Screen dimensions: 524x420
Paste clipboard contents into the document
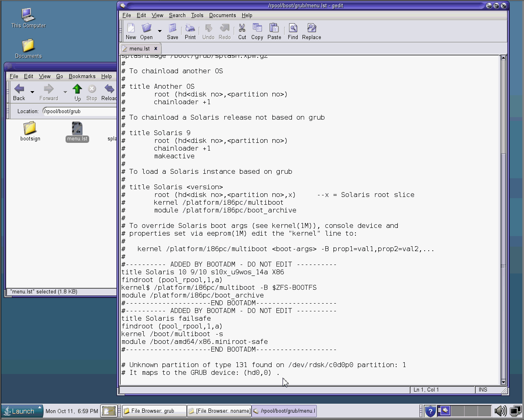274,31
